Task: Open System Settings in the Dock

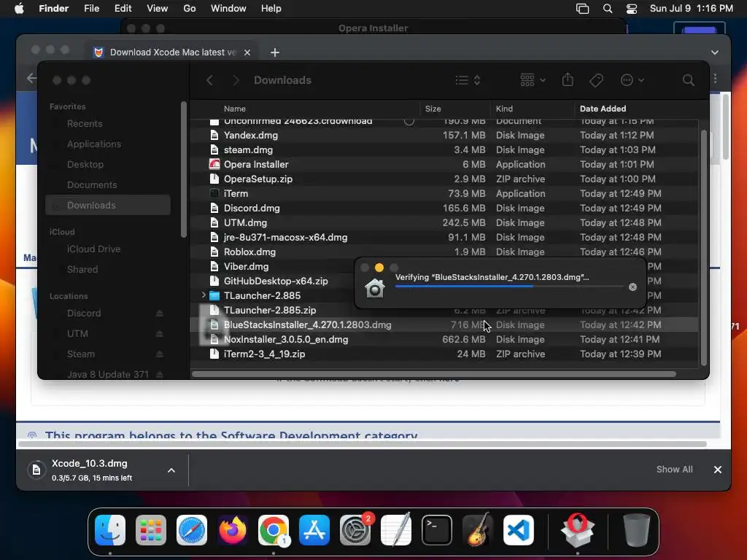Action: pos(355,530)
